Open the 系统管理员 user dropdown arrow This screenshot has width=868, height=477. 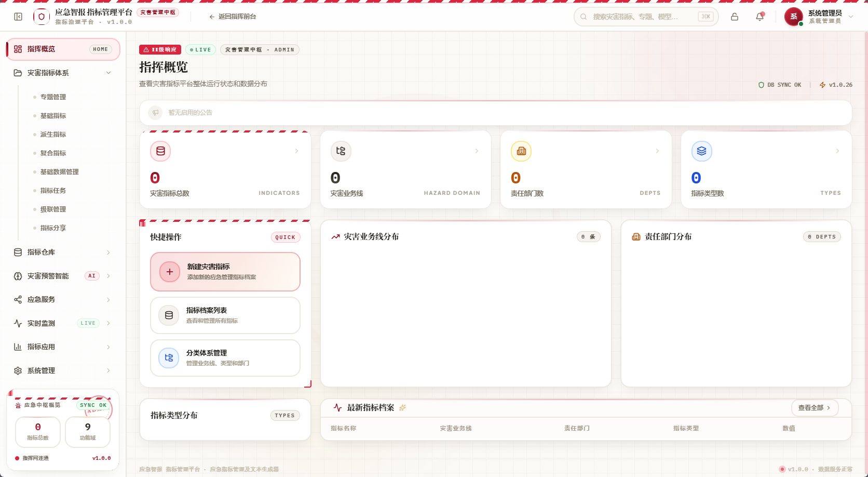coord(851,17)
